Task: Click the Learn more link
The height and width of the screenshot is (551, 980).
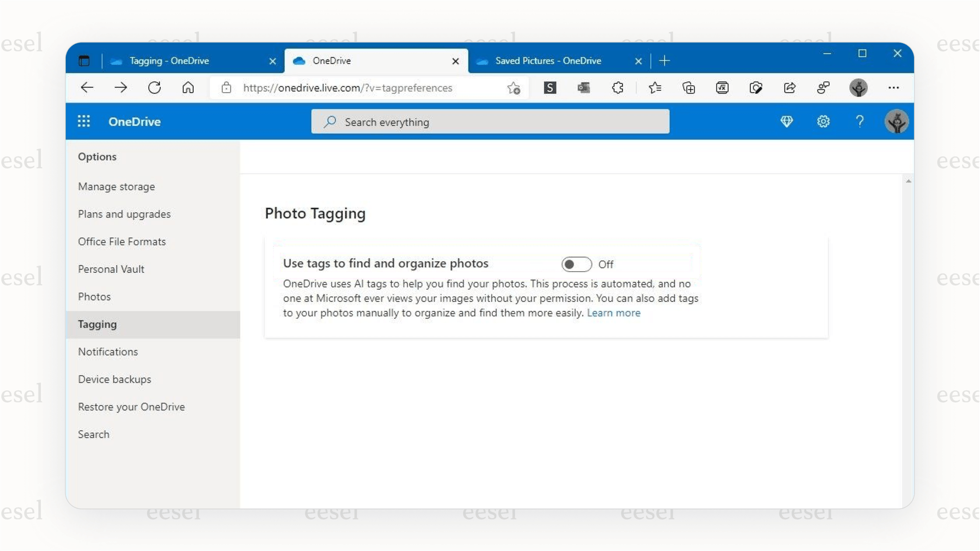Action: (614, 313)
